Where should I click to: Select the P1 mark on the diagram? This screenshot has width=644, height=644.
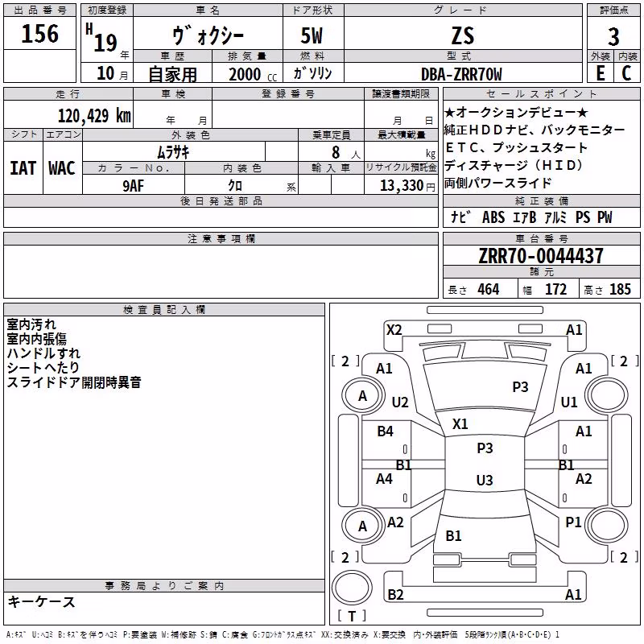point(573,522)
